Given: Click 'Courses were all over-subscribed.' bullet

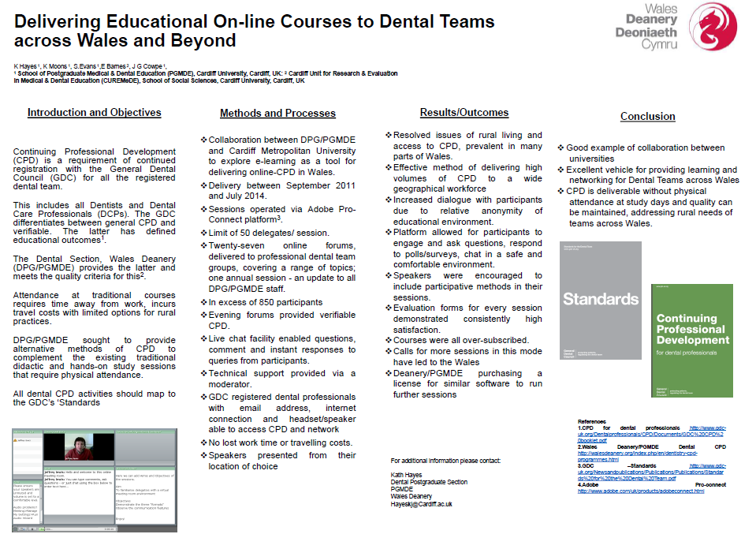Looking at the screenshot, I should (x=457, y=340).
